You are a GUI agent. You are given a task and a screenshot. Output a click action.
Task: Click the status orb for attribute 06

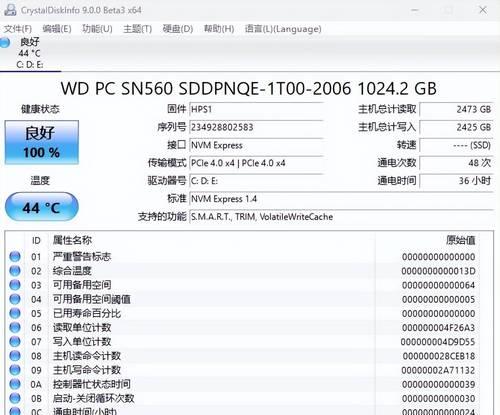point(15,327)
